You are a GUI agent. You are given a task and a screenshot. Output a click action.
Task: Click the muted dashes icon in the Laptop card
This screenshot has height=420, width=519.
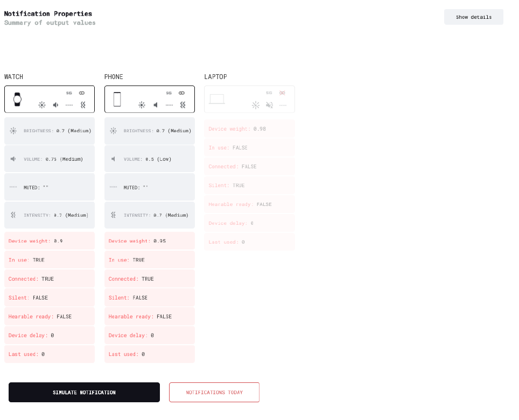[x=283, y=105]
